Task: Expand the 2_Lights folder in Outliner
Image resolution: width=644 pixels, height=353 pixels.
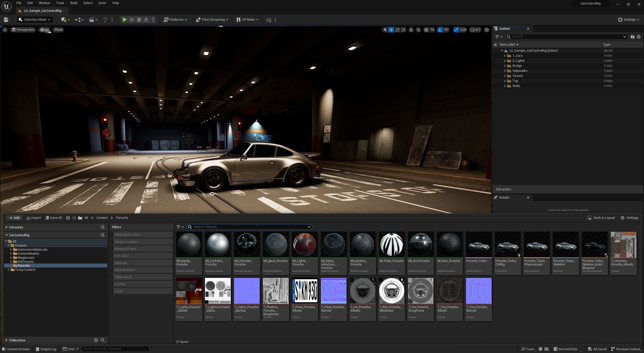Action: tap(505, 61)
